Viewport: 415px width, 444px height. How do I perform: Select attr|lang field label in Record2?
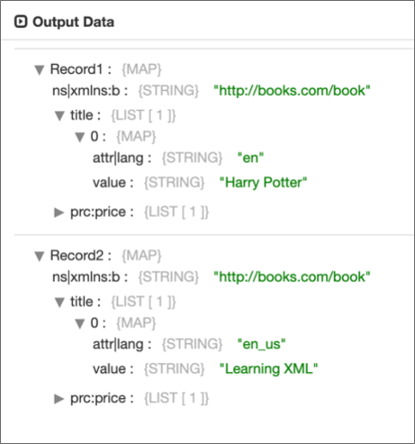(x=122, y=344)
